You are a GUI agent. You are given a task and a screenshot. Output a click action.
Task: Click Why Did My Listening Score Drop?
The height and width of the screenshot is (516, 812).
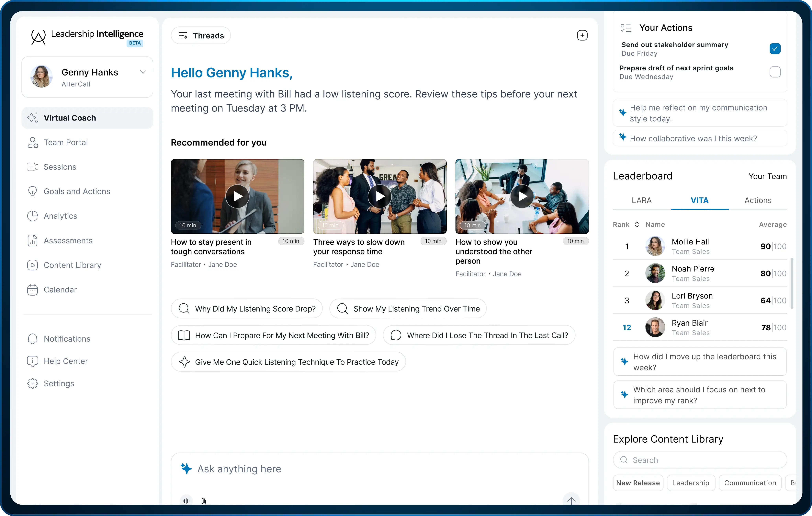pyautogui.click(x=247, y=309)
